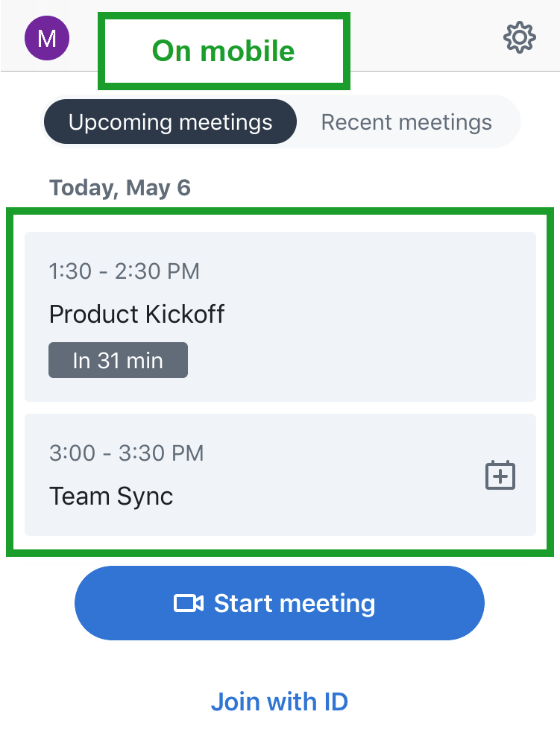
Task: Switch to Upcoming meetings tab
Action: pos(170,122)
